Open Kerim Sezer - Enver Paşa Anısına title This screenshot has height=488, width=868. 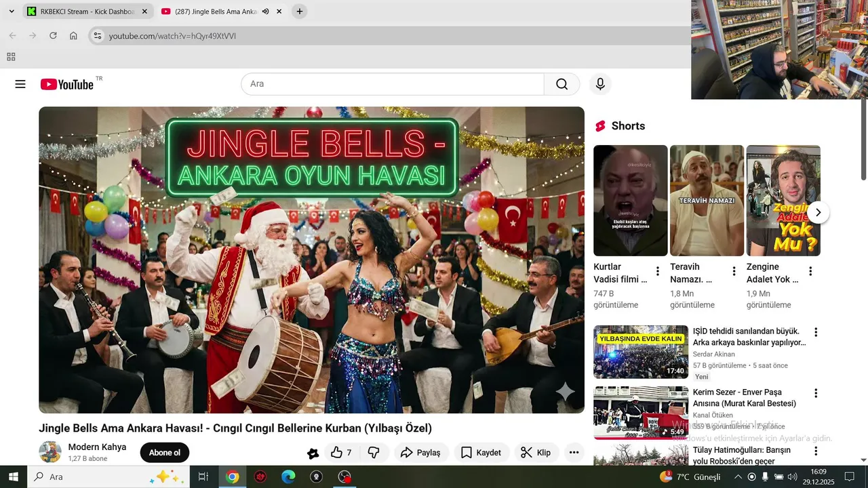click(745, 398)
